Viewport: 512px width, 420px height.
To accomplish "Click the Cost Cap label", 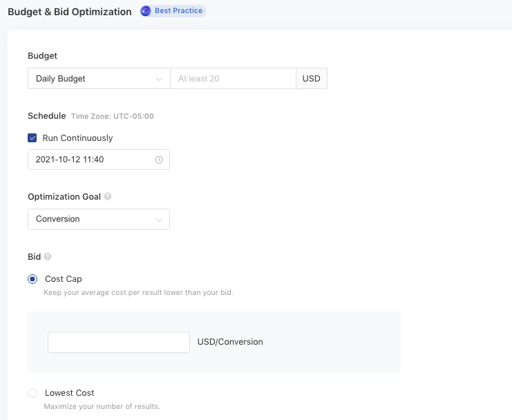I will click(64, 279).
